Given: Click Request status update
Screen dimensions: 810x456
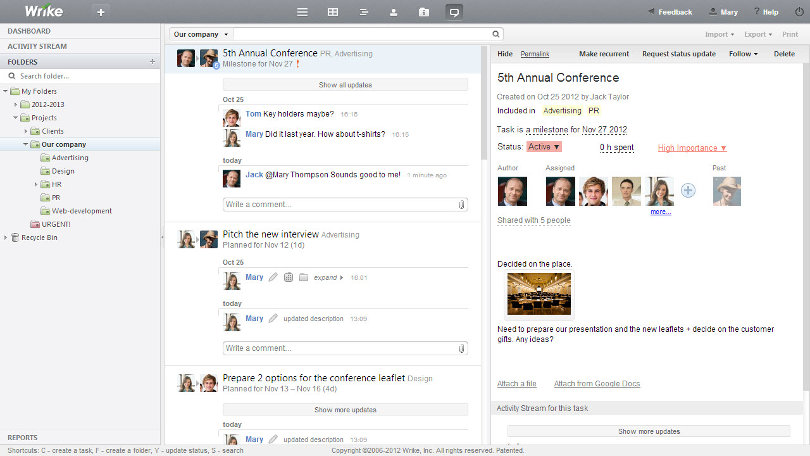Looking at the screenshot, I should coord(679,54).
